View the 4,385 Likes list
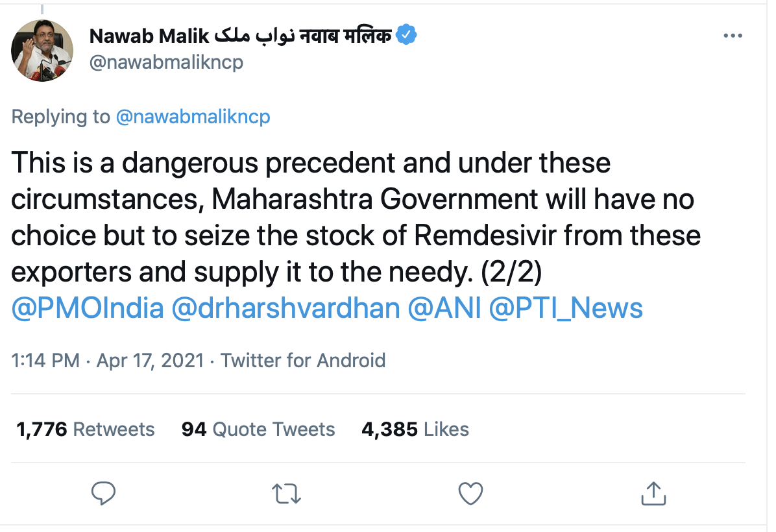Viewport: 776px width, 532px height. click(415, 429)
